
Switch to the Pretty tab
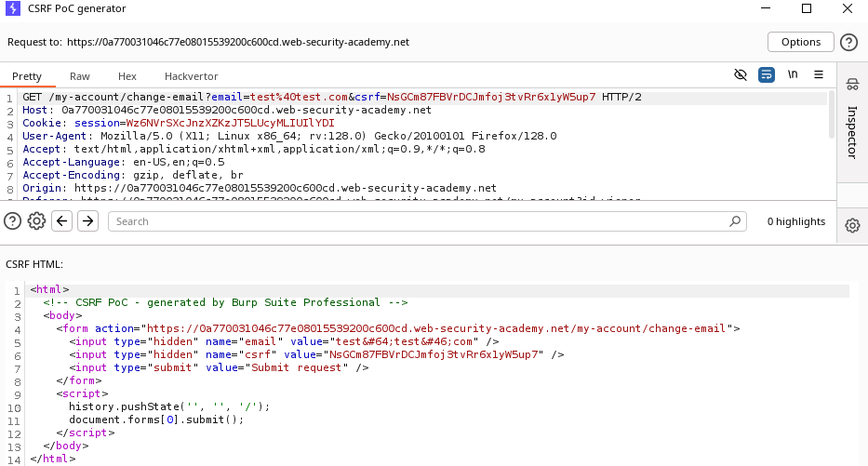[27, 76]
